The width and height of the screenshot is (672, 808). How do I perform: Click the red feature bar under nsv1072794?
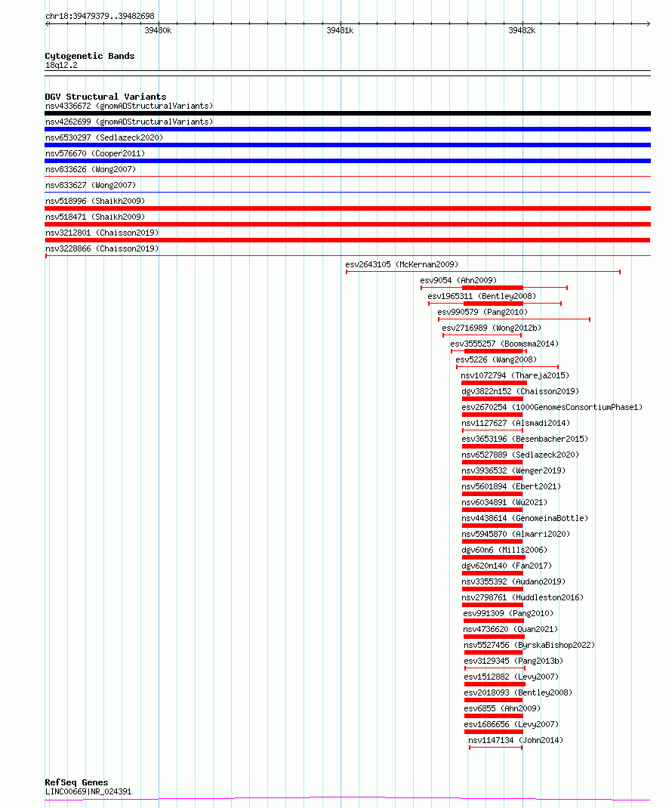pyautogui.click(x=494, y=384)
